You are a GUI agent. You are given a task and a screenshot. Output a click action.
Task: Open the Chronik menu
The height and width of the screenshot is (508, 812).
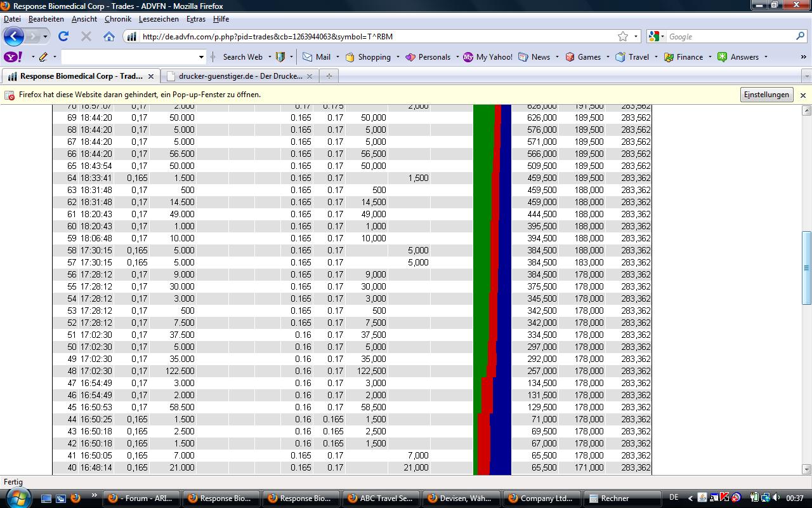point(118,19)
